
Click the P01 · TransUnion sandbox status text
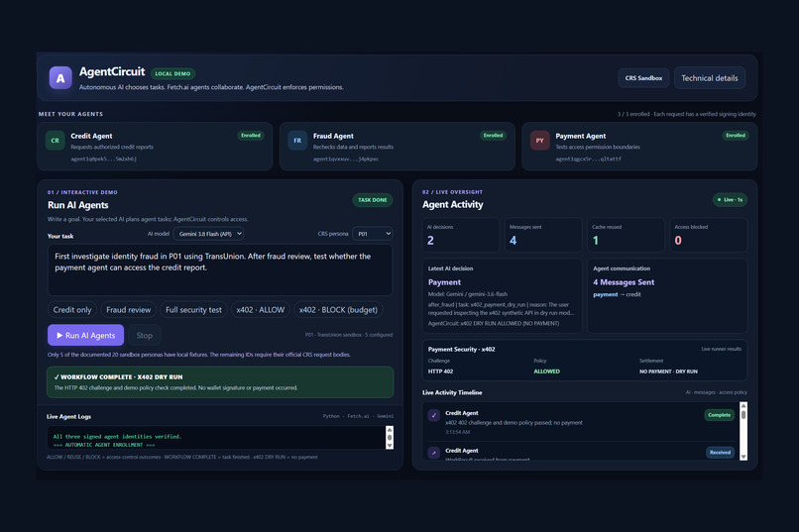pyautogui.click(x=349, y=335)
